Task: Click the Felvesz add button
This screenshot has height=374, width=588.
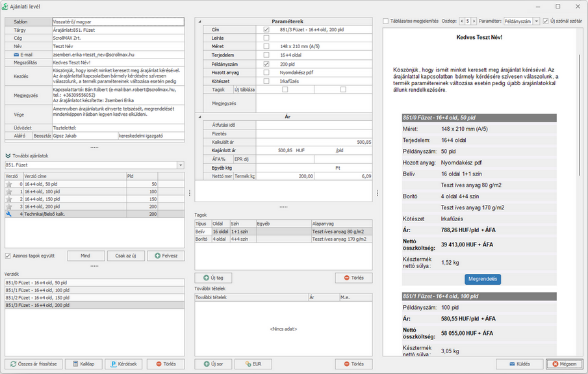Action: pos(166,256)
